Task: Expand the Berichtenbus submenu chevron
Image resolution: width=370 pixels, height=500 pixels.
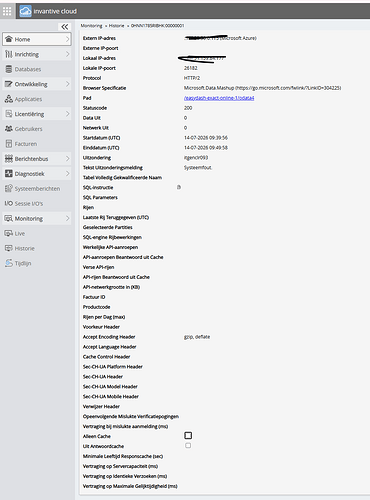Action: pyautogui.click(x=67, y=159)
